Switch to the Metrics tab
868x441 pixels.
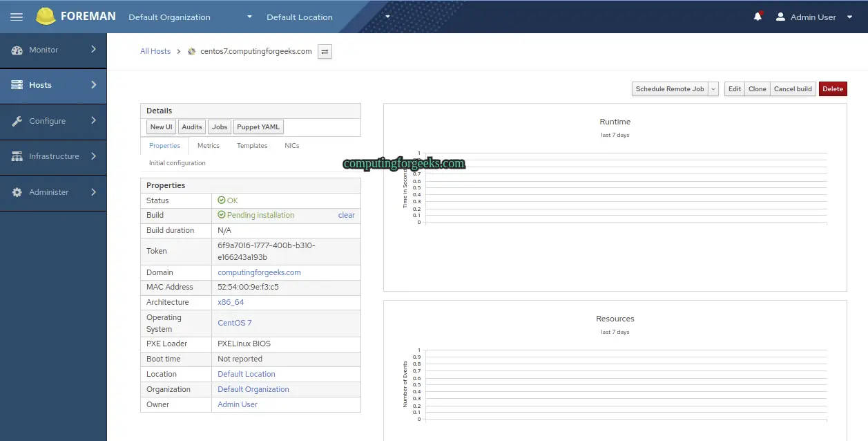pyautogui.click(x=208, y=145)
